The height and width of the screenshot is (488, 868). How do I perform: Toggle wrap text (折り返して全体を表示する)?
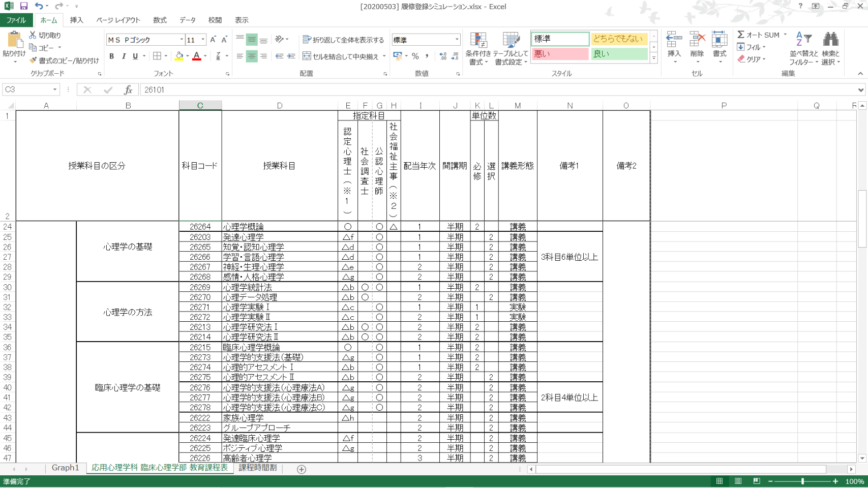pos(343,40)
